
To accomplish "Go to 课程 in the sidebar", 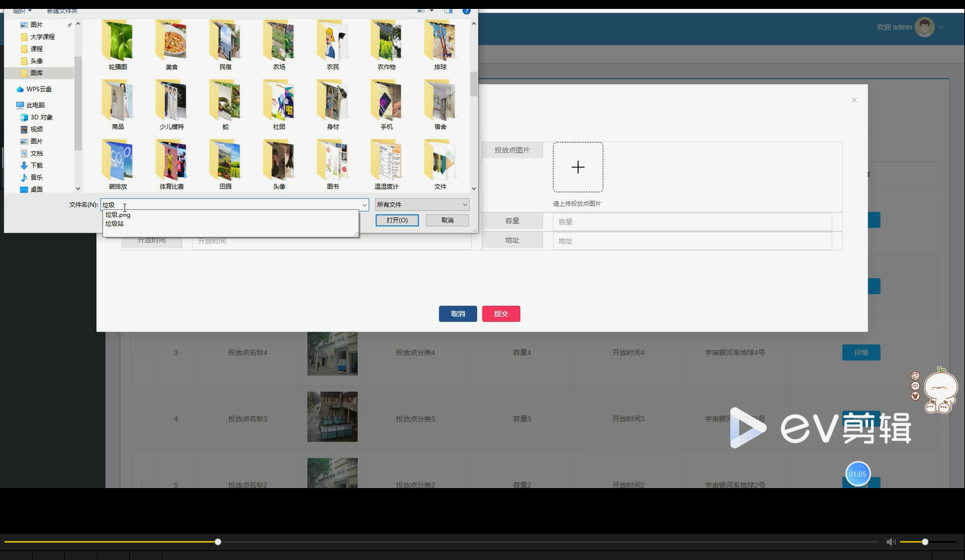I will point(36,49).
